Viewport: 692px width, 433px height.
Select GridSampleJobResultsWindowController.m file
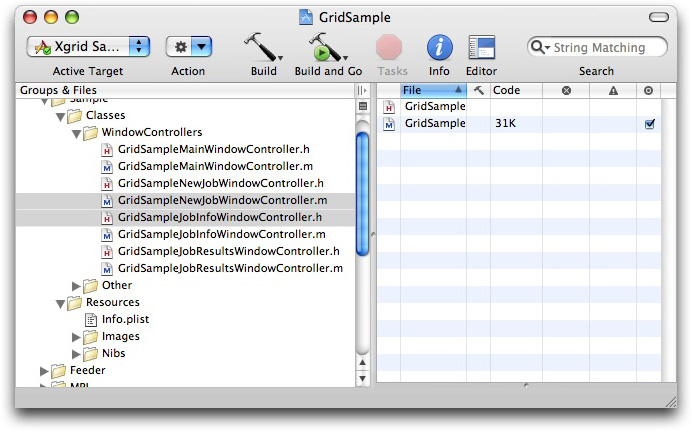[x=230, y=268]
